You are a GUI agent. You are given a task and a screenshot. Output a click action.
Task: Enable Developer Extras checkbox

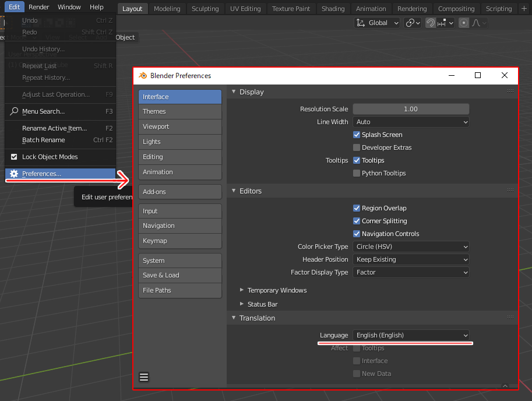[357, 147]
